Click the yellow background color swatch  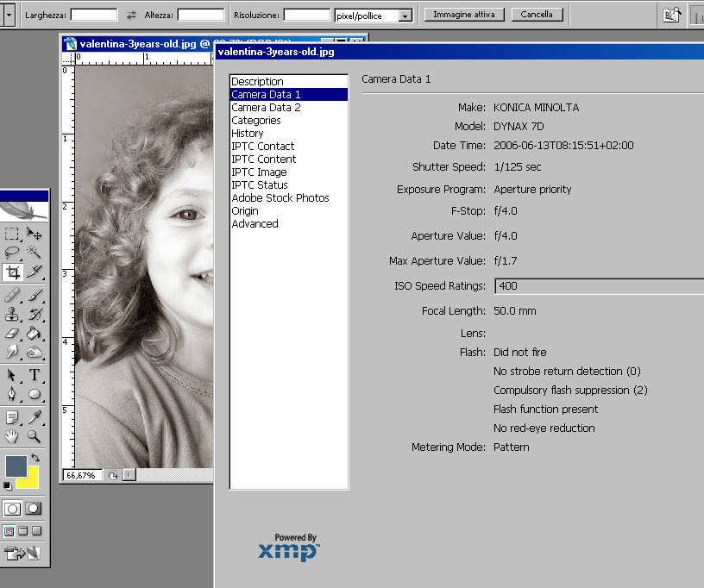click(x=30, y=479)
